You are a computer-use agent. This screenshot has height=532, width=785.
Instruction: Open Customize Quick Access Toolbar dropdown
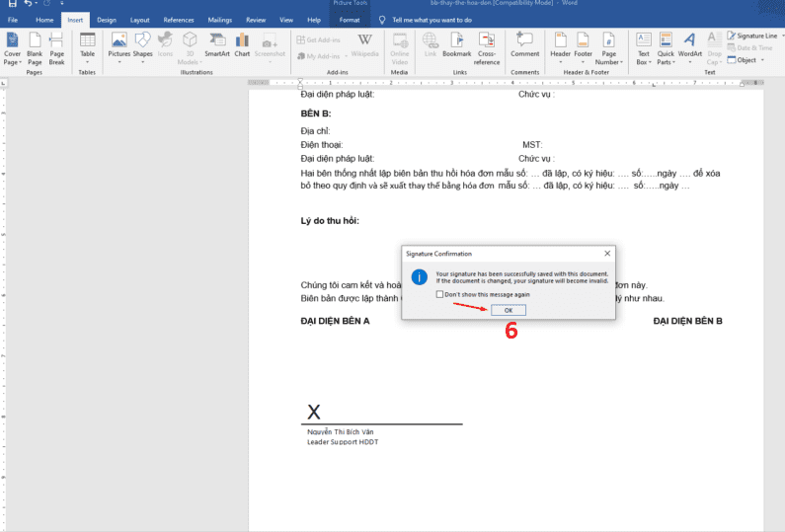coord(62,4)
